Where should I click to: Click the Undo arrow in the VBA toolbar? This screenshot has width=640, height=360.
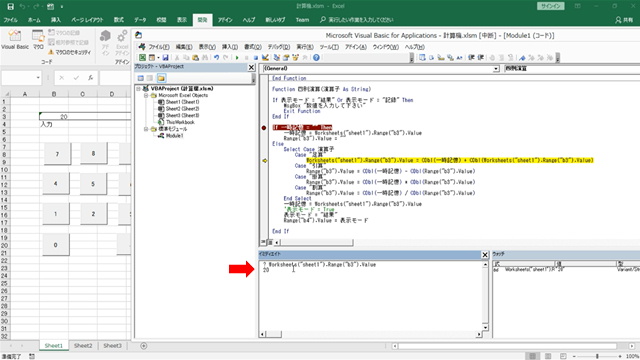(x=216, y=58)
